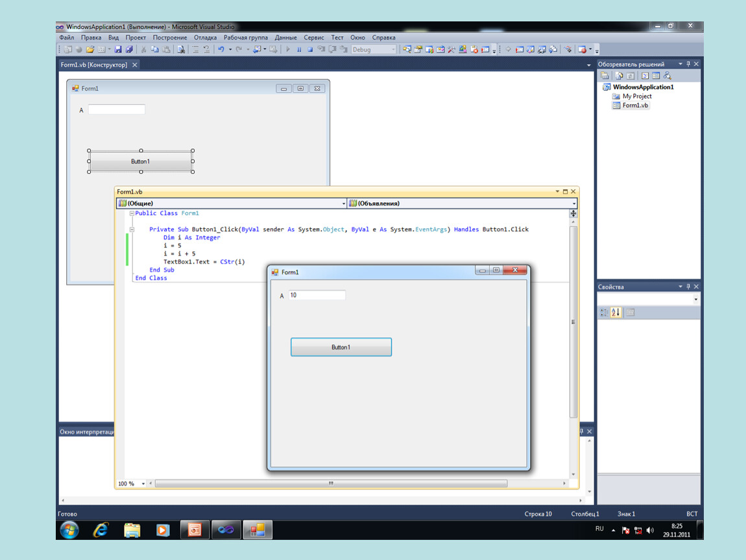Pin the Solution Explorer panel with pushpin

(688, 64)
